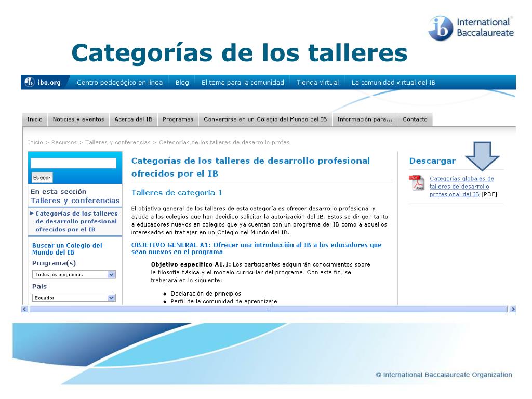532x399 pixels.
Task: Click Perfil de la comunidad de aprendizaje
Action: coord(224,301)
